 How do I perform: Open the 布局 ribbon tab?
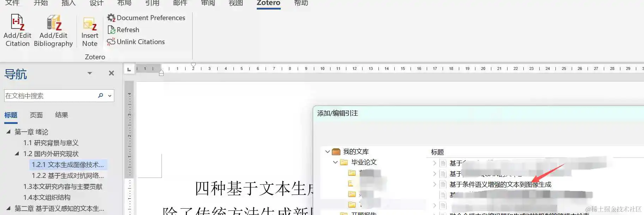124,3
